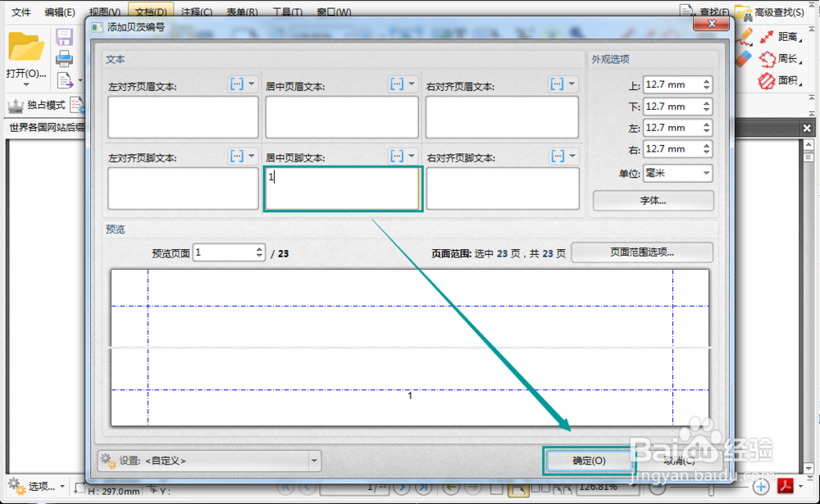Click macro insert icon for right header text
Screen dimensions: 820x504
point(557,84)
